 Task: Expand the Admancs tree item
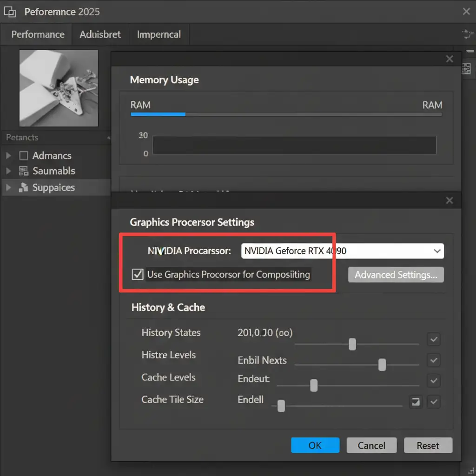coord(8,156)
